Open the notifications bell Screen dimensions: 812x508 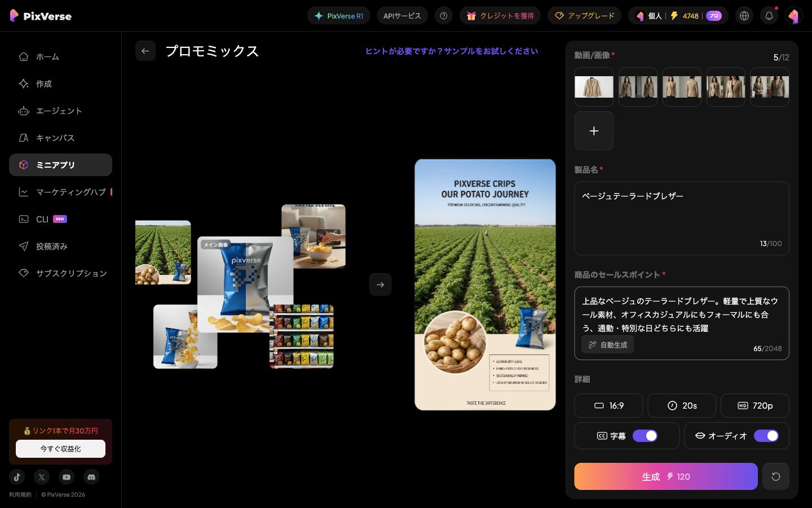pyautogui.click(x=769, y=16)
